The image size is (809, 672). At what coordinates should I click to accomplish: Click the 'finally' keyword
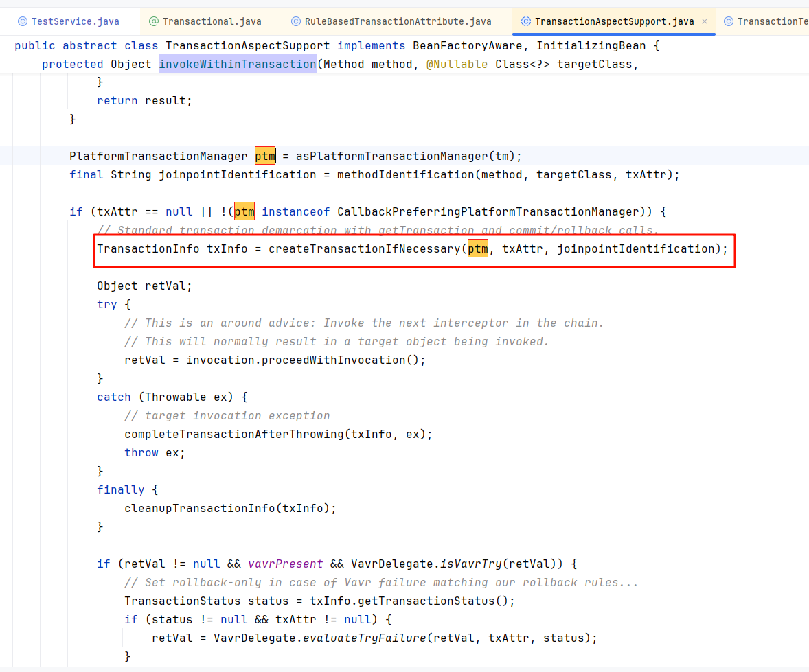coord(121,490)
